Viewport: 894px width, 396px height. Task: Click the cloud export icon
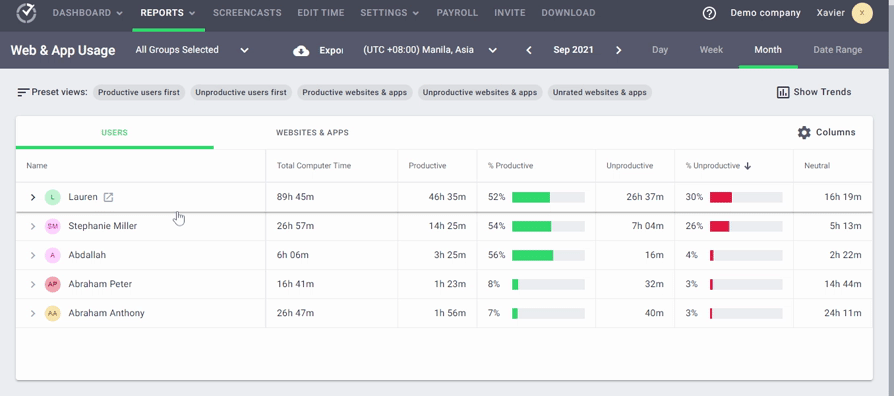point(301,50)
